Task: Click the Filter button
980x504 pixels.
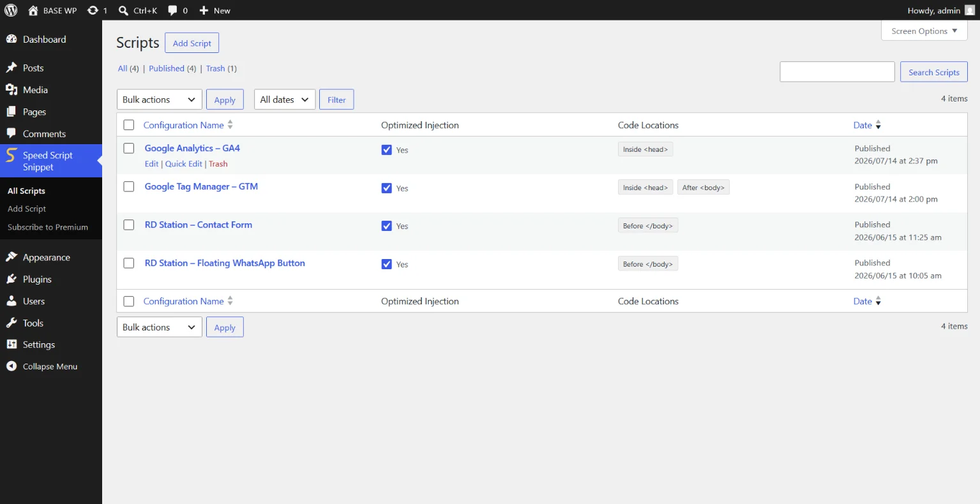Action: pyautogui.click(x=336, y=100)
